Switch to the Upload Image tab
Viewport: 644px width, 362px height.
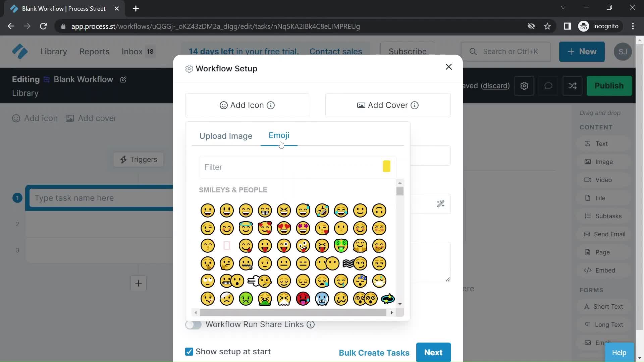226,135
